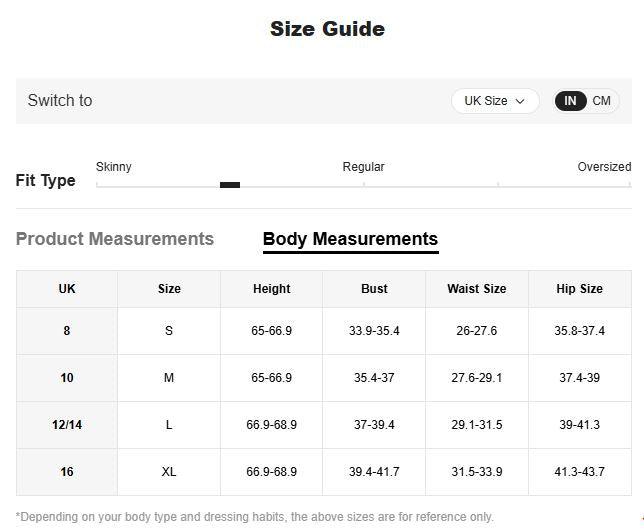This screenshot has height=529, width=644.
Task: Select the UK 8 size row
Action: coord(67,331)
